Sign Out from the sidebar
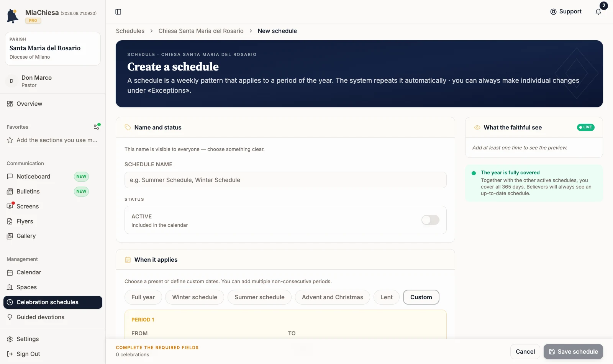 tap(53, 354)
